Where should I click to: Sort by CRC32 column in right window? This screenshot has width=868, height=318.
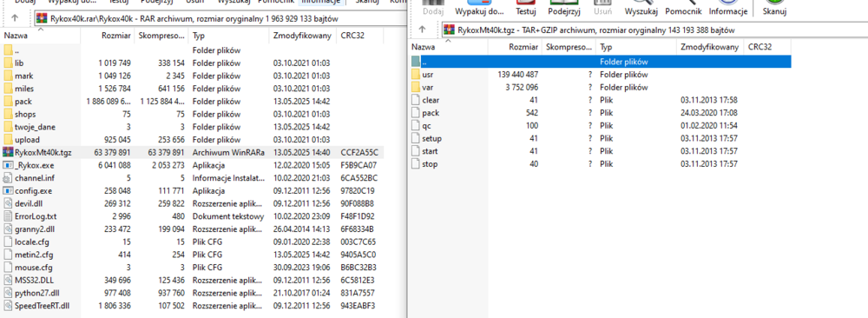[767, 47]
